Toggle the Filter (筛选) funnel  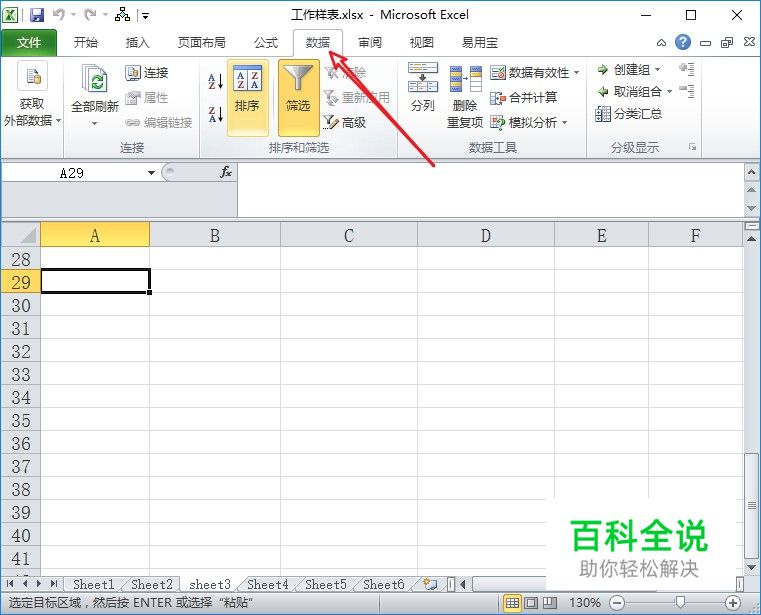(298, 98)
